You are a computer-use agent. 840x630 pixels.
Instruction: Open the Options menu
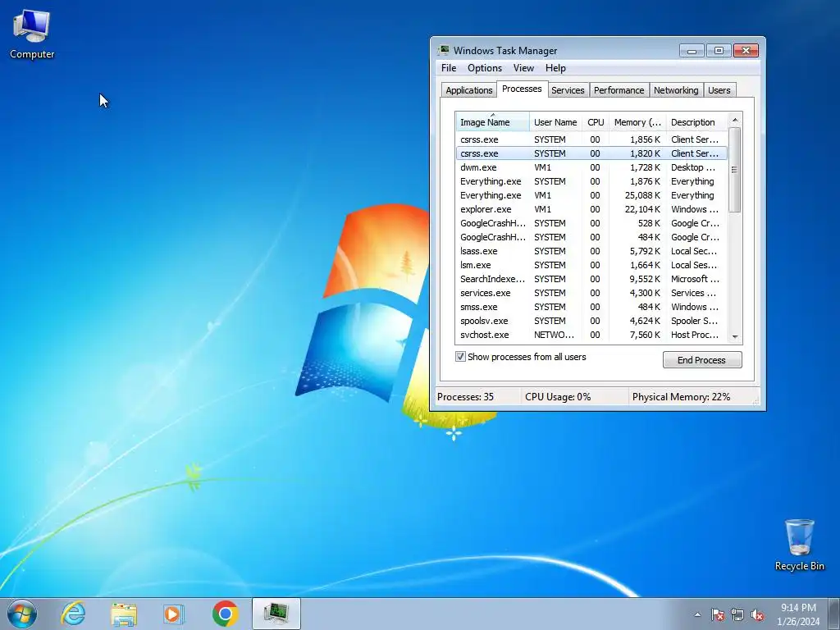tap(484, 68)
